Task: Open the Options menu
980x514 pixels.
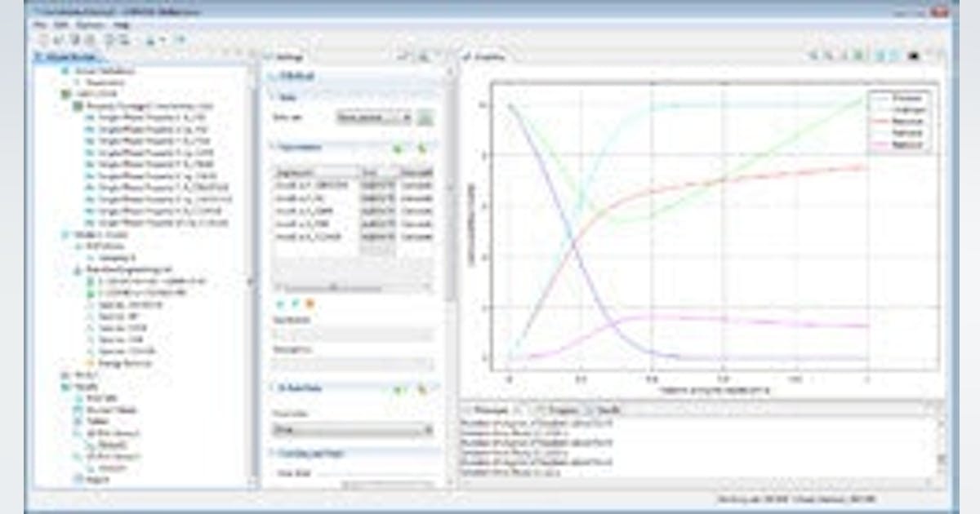Action: (88, 26)
